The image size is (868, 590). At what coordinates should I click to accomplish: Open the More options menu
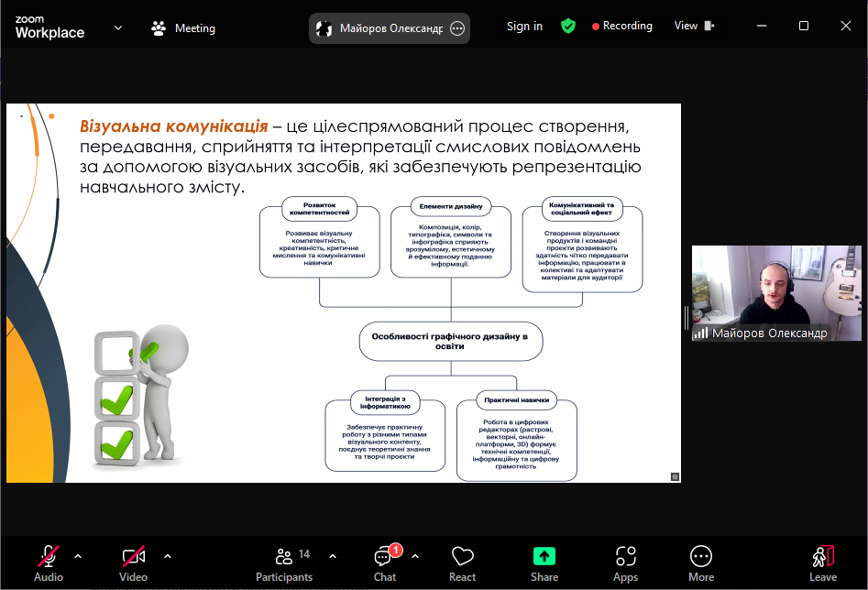click(x=701, y=563)
